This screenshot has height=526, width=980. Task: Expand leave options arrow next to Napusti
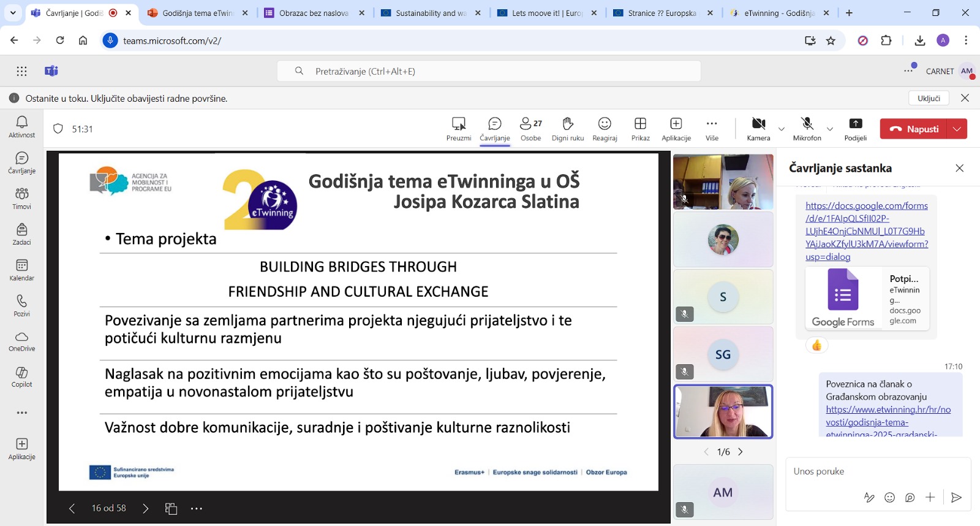click(957, 129)
